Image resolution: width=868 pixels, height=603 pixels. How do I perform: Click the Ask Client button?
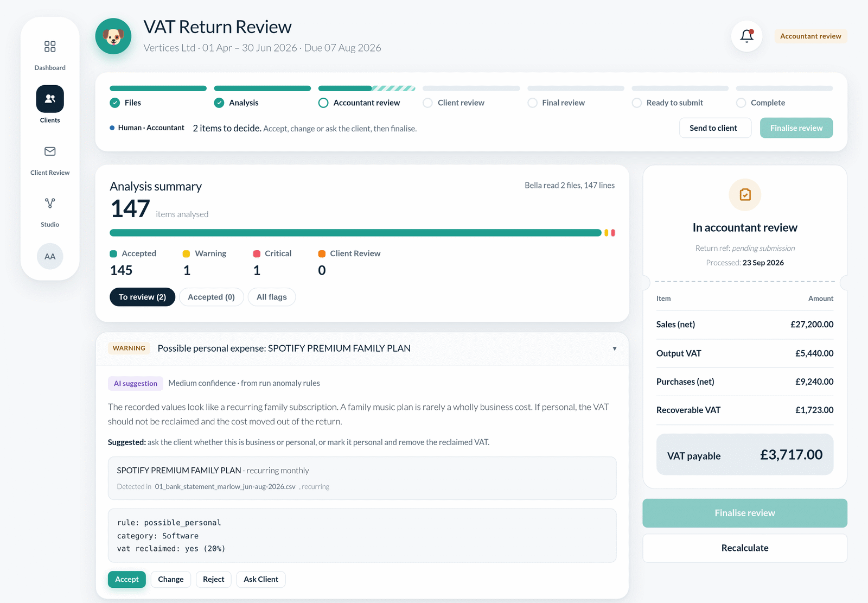(261, 579)
